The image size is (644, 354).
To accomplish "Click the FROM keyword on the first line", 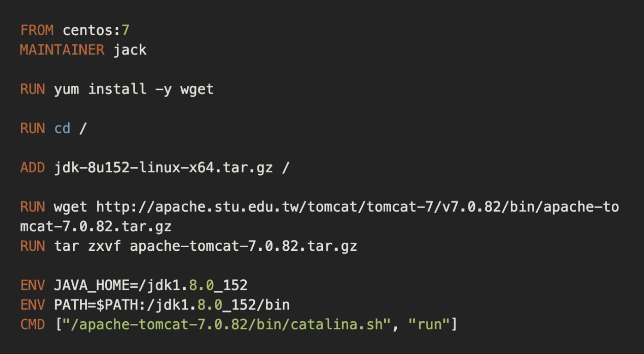I will [36, 30].
